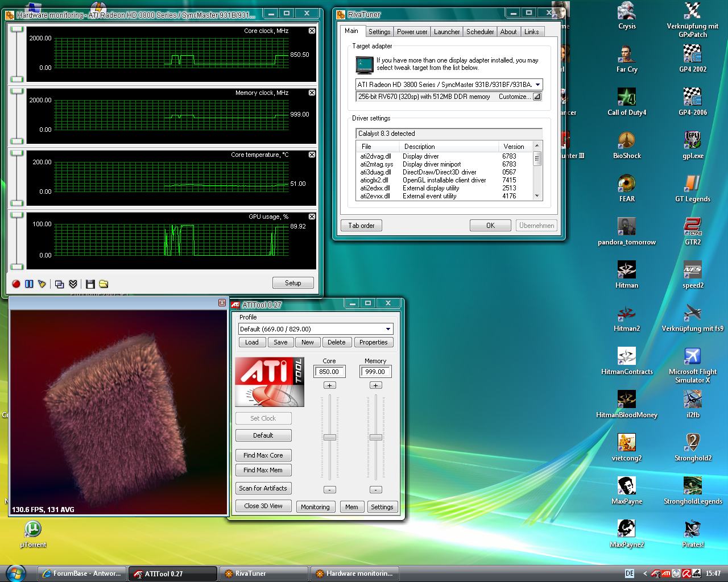Switch to the Power user tab
This screenshot has width=728, height=582.
click(412, 32)
